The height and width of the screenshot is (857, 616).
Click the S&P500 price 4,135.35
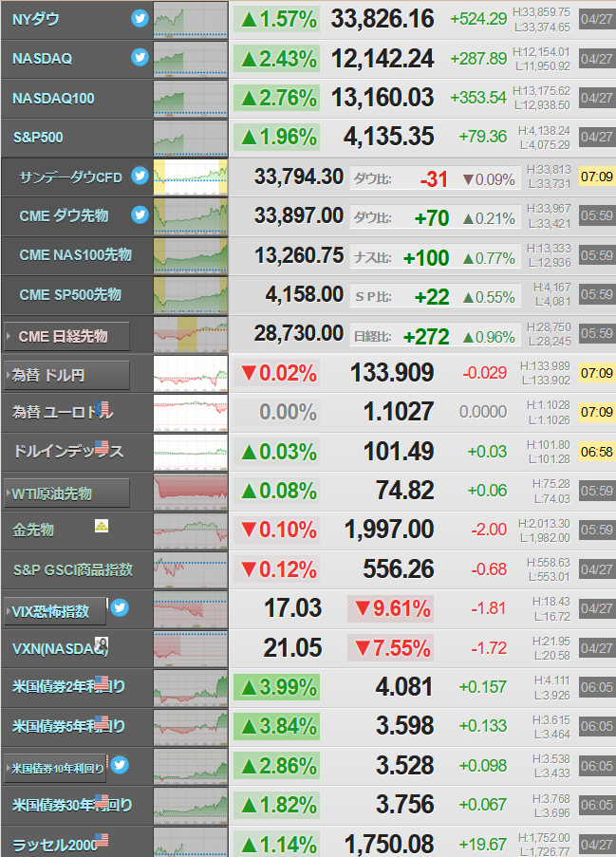click(x=388, y=138)
